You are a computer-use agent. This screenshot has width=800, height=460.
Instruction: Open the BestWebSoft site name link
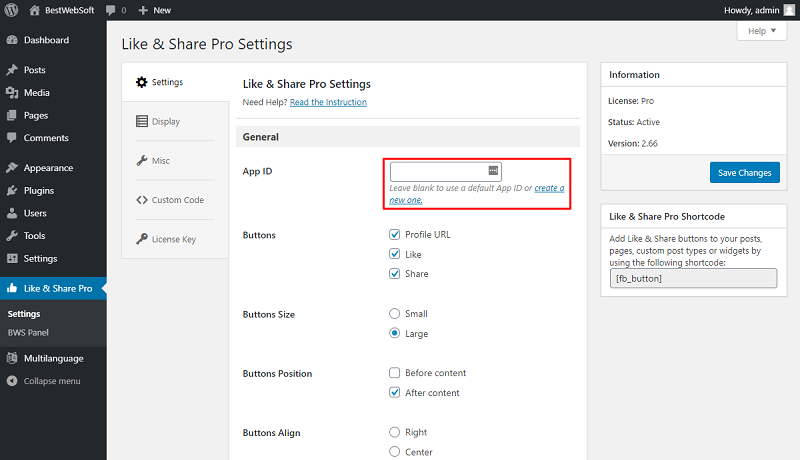[x=69, y=10]
